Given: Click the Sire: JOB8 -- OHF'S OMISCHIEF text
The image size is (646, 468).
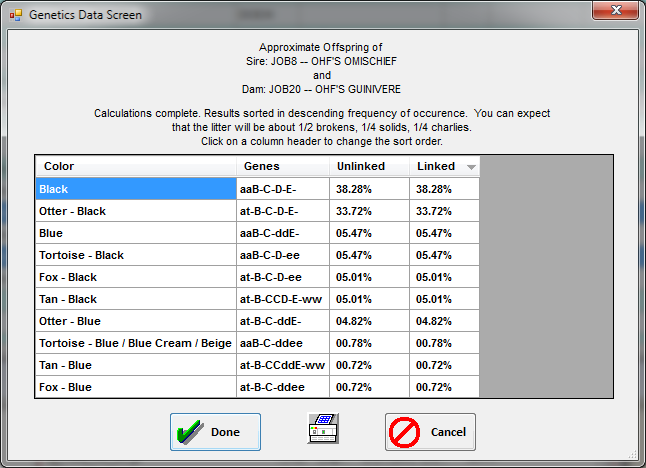Looking at the screenshot, I should (x=321, y=61).
